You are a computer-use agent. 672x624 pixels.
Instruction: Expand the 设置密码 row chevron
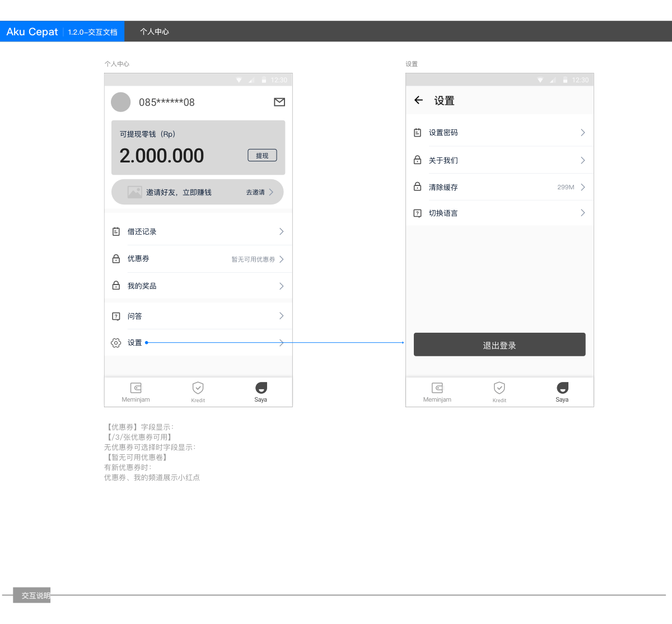click(x=582, y=133)
